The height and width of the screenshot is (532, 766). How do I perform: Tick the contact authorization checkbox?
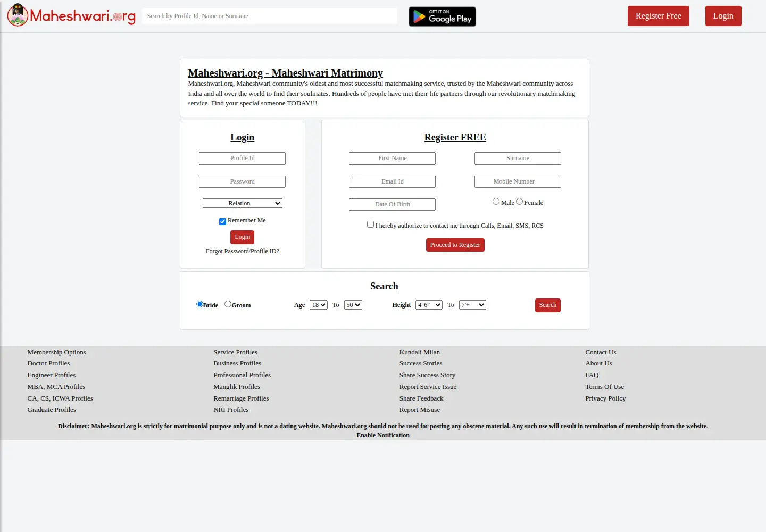(x=370, y=225)
